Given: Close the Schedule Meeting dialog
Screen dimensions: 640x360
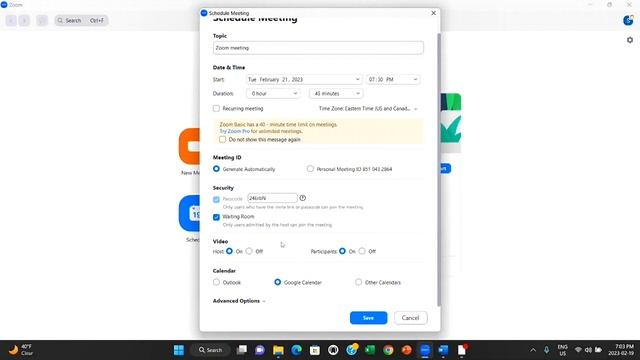Looking at the screenshot, I should tap(433, 13).
